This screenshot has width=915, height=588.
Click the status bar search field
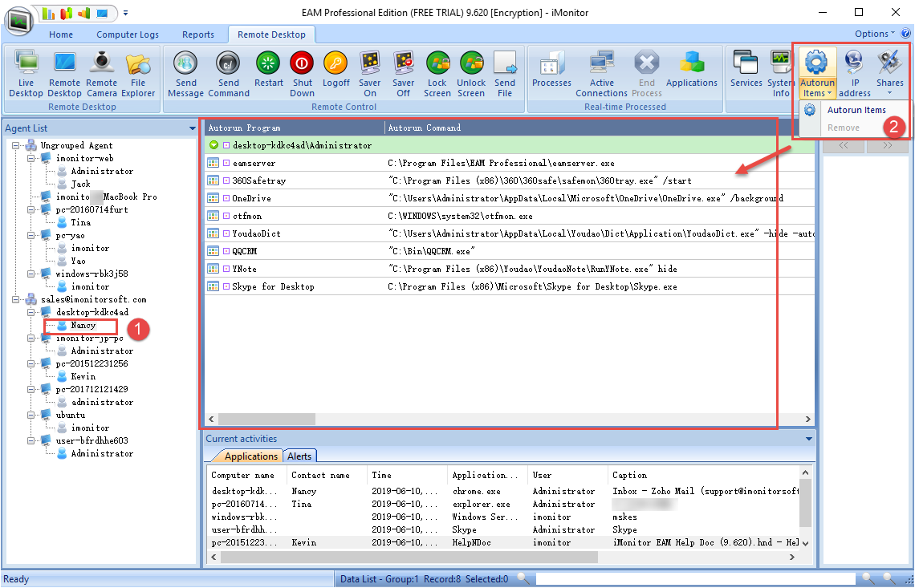(x=694, y=578)
